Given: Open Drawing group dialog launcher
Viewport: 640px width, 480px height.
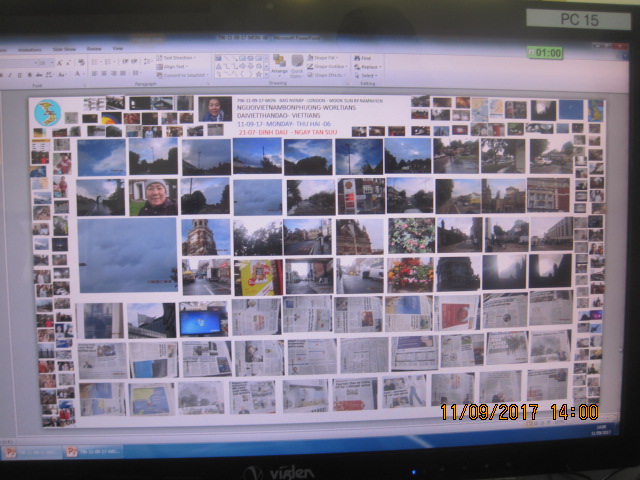Looking at the screenshot, I should pyautogui.click(x=347, y=84).
